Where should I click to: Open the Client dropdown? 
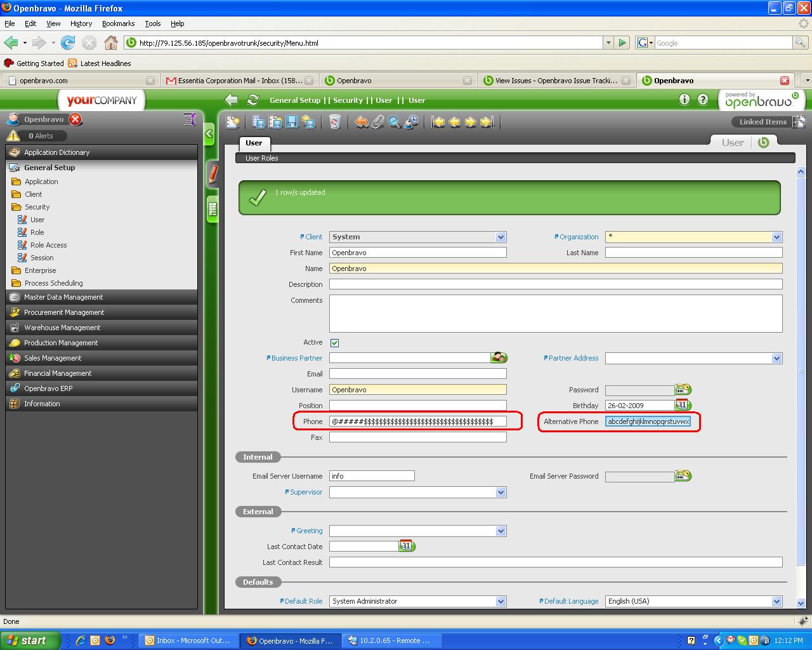pyautogui.click(x=501, y=237)
